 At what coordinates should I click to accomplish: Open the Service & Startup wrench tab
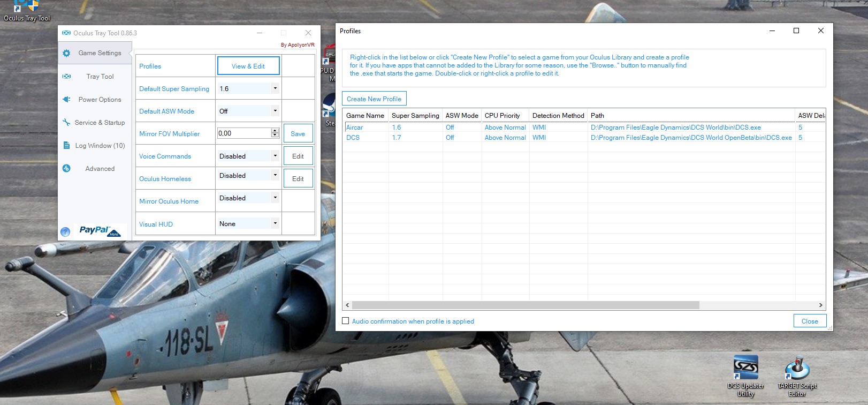pyautogui.click(x=95, y=123)
